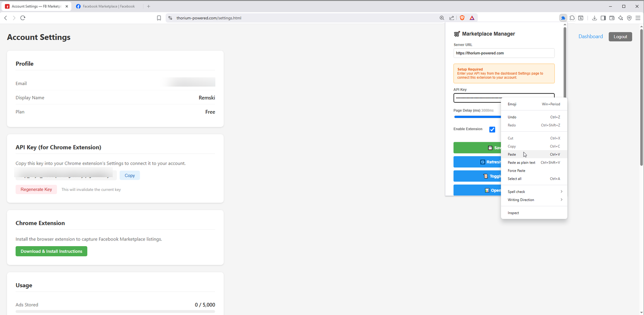The width and height of the screenshot is (644, 315).
Task: Choose Inspect from the context menu
Action: coord(534,213)
